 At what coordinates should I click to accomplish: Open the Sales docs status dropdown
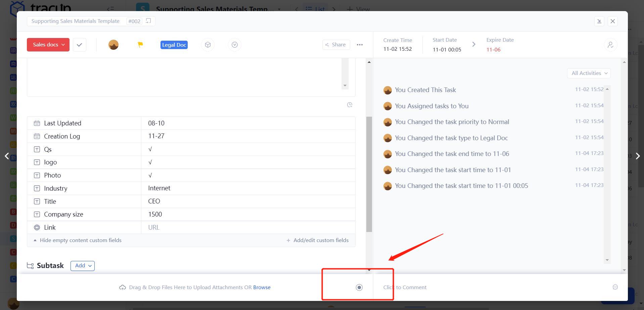point(48,45)
